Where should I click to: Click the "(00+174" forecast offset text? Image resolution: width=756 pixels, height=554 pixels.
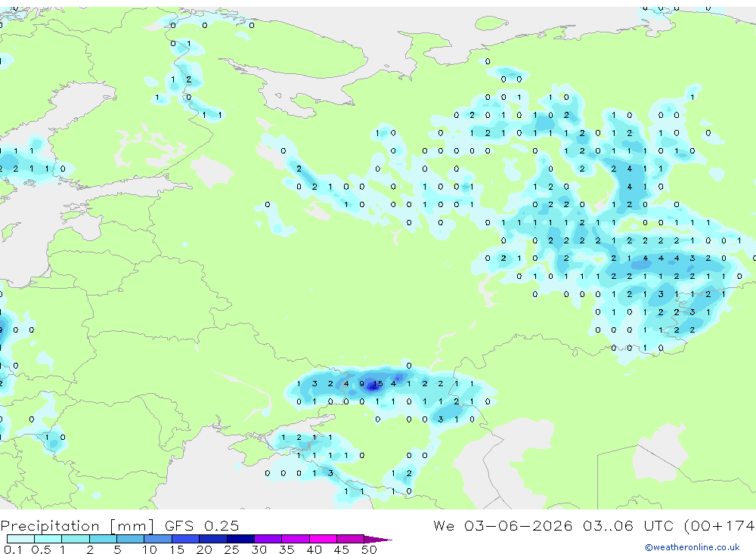point(720,525)
